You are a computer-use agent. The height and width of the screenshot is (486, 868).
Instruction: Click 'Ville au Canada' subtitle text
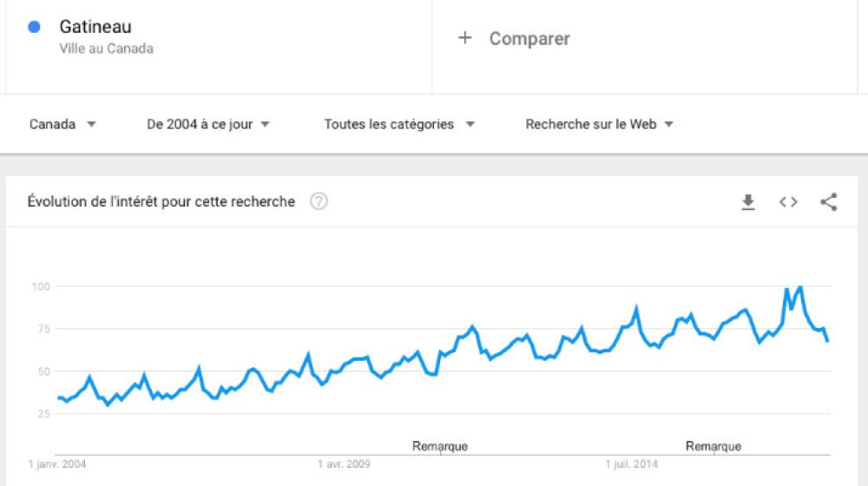(106, 49)
